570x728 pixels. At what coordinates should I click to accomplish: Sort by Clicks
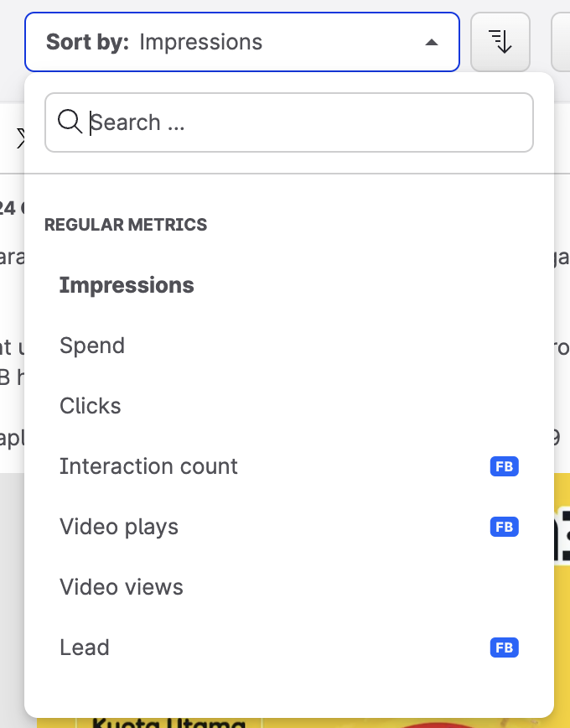[x=91, y=406]
